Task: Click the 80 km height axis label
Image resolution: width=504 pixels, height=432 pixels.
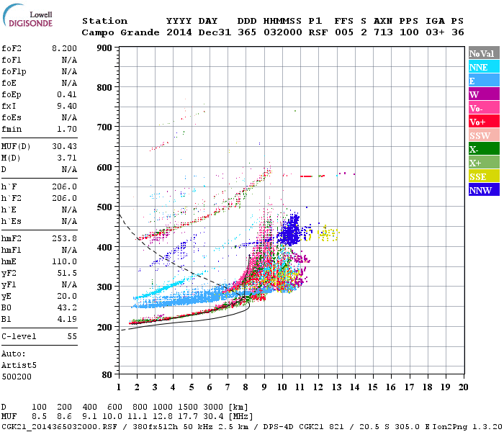Action: coord(107,375)
